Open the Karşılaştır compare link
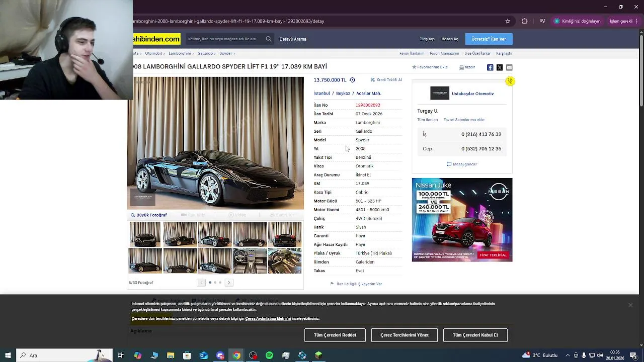The height and width of the screenshot is (362, 644). click(x=504, y=53)
